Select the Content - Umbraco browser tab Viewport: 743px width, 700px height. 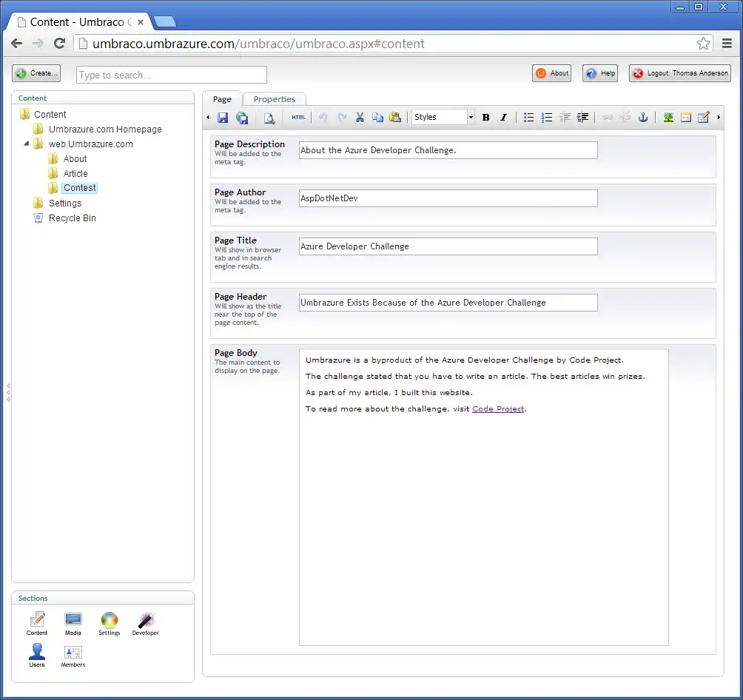click(77, 22)
